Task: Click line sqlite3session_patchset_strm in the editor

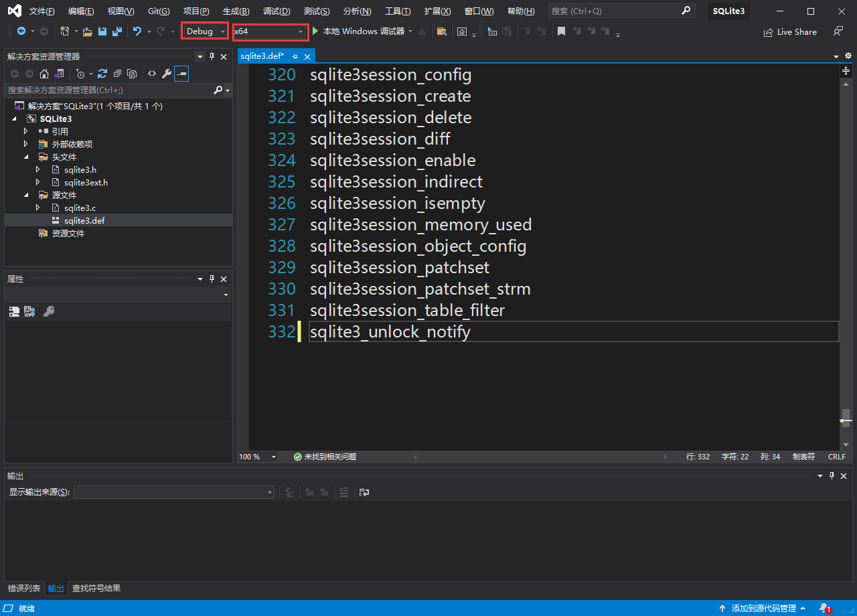Action: 420,289
